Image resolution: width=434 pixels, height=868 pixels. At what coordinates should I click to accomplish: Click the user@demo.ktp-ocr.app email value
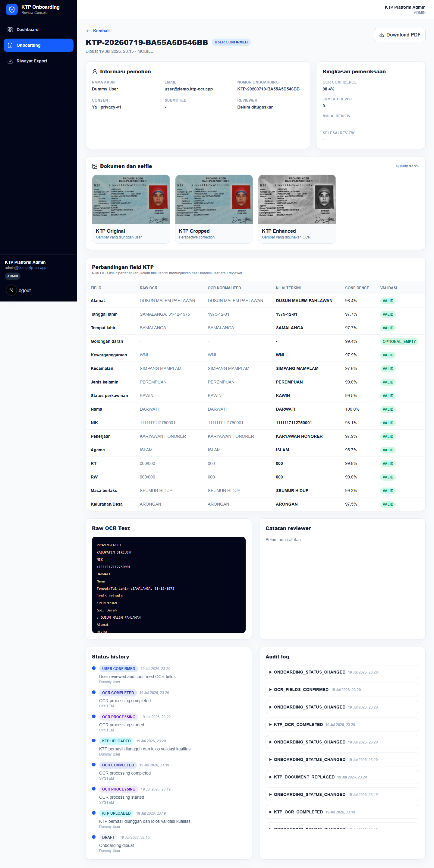click(189, 89)
